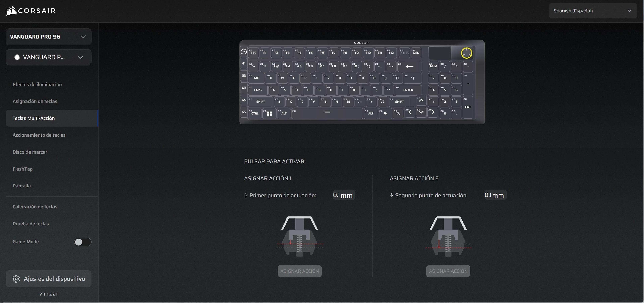
Task: Switch to Efectos de iluminación section
Action: (37, 84)
